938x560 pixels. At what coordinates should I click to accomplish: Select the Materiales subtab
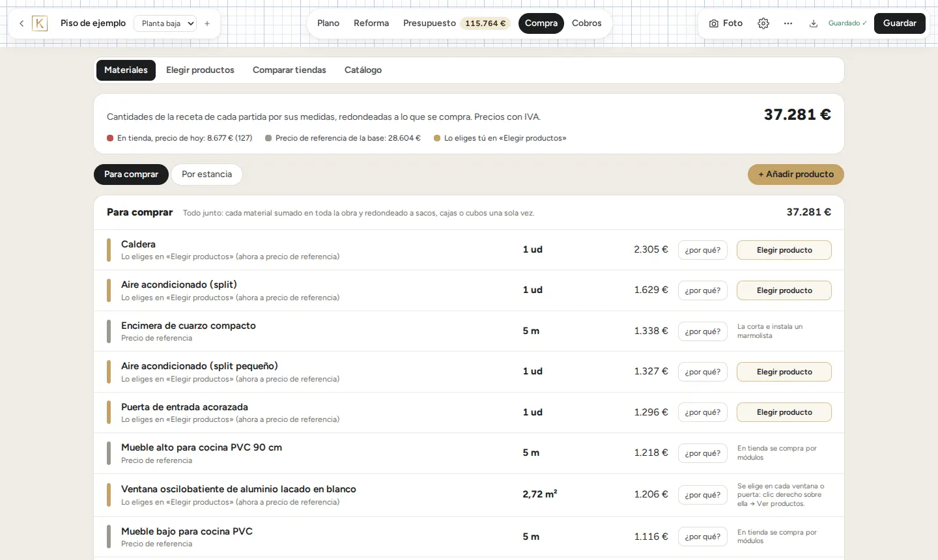126,70
